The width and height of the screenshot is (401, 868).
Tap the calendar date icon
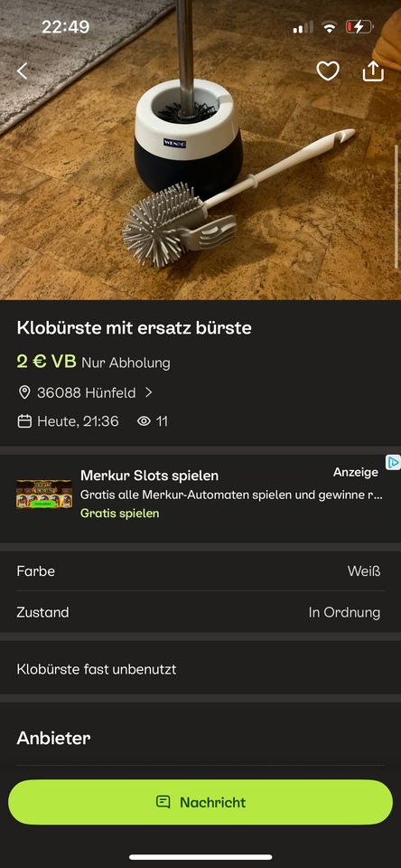[24, 422]
